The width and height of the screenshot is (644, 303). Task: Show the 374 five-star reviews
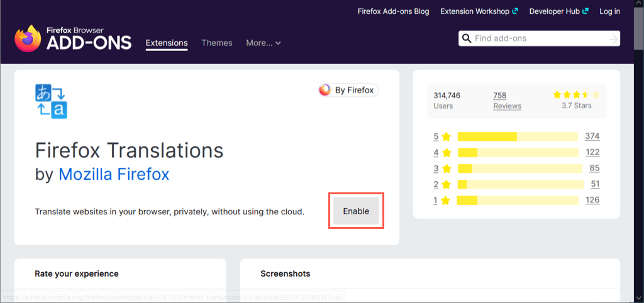tap(592, 136)
